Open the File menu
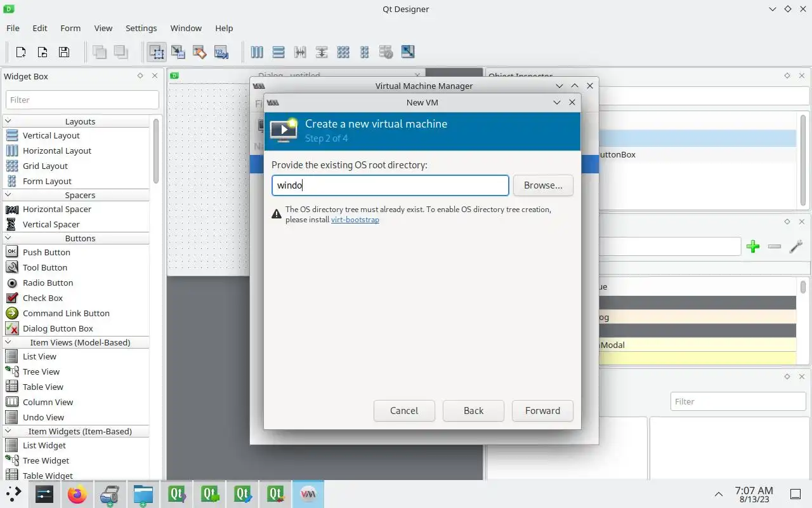This screenshot has width=812, height=508. click(13, 28)
